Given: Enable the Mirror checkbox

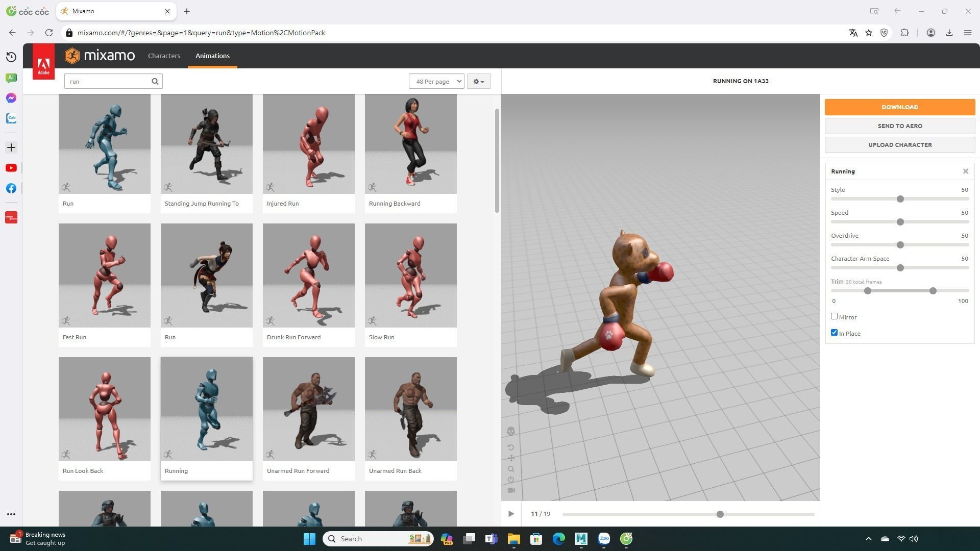Looking at the screenshot, I should (x=834, y=316).
